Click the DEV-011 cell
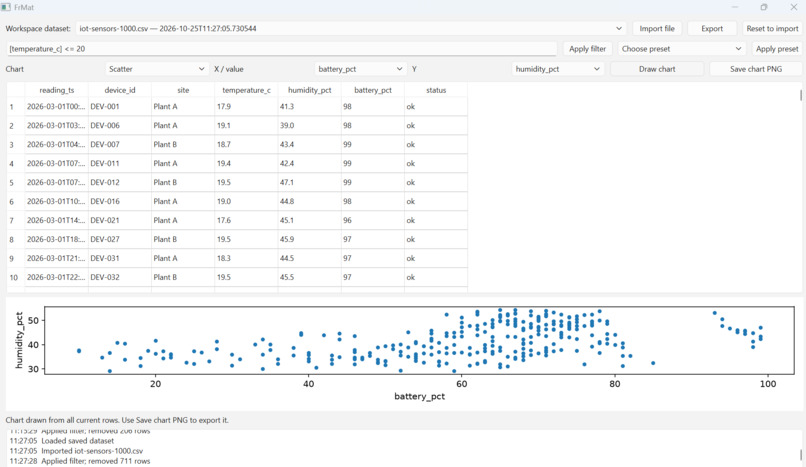Screen dimensions: 806x467 click(120, 163)
